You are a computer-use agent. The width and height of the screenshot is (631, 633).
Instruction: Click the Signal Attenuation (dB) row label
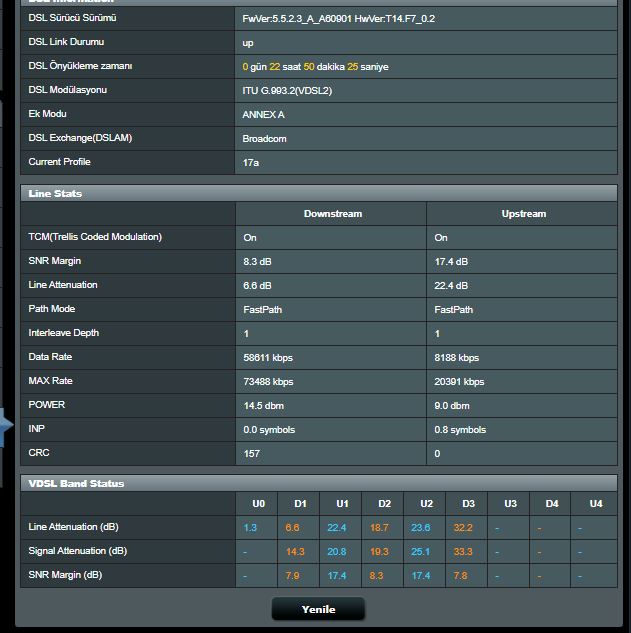tap(78, 551)
